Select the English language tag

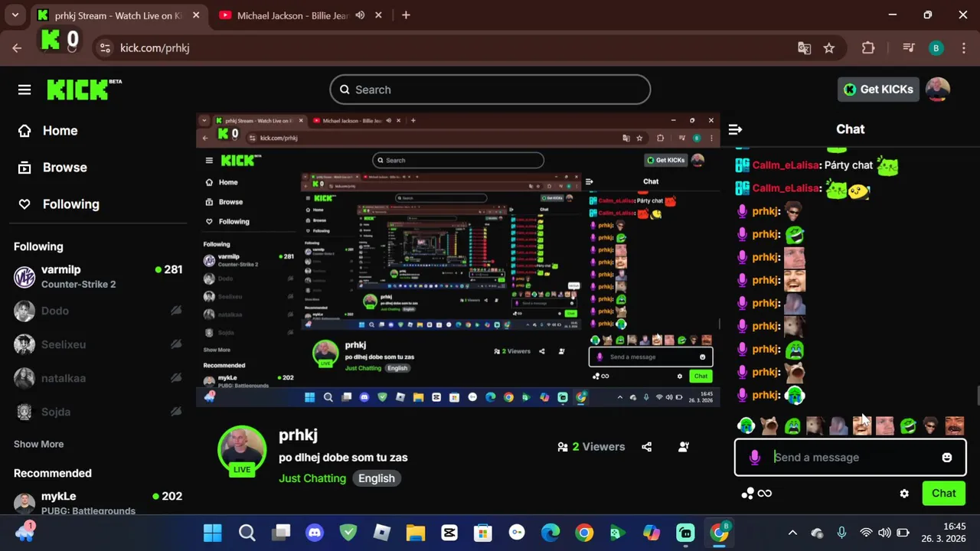coord(377,478)
